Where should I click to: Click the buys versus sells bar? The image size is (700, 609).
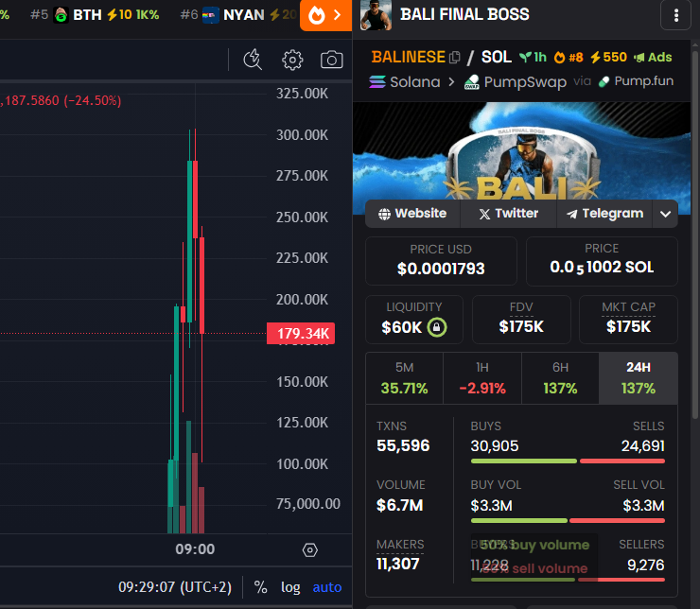[568, 461]
